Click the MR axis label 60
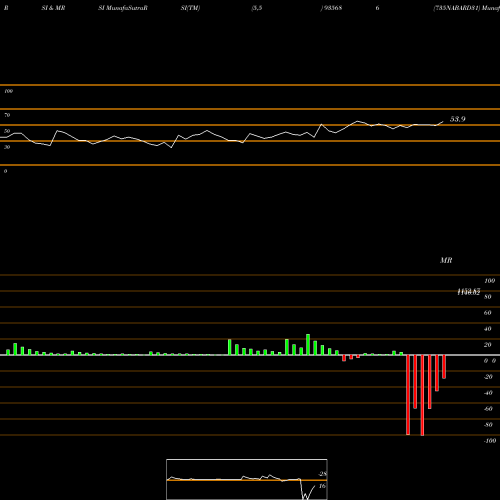Viewport: 500px width, 500px height. click(488, 313)
